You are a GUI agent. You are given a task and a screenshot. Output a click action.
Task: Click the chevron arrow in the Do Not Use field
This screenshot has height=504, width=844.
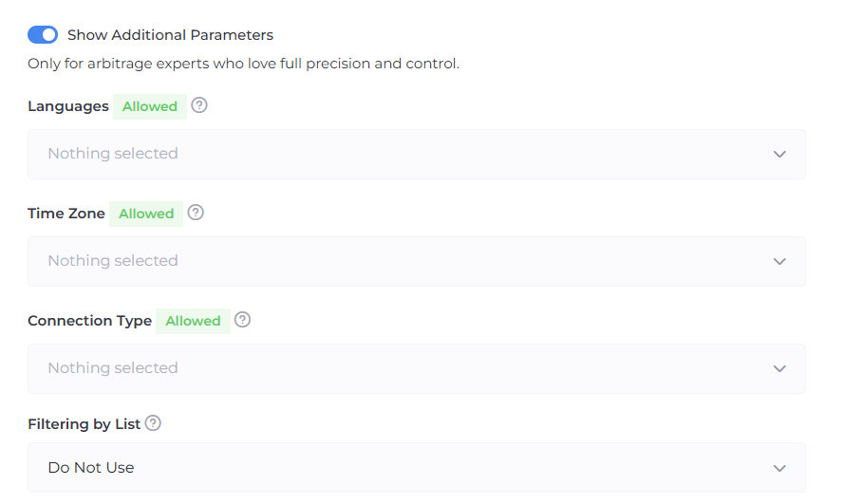(x=779, y=468)
